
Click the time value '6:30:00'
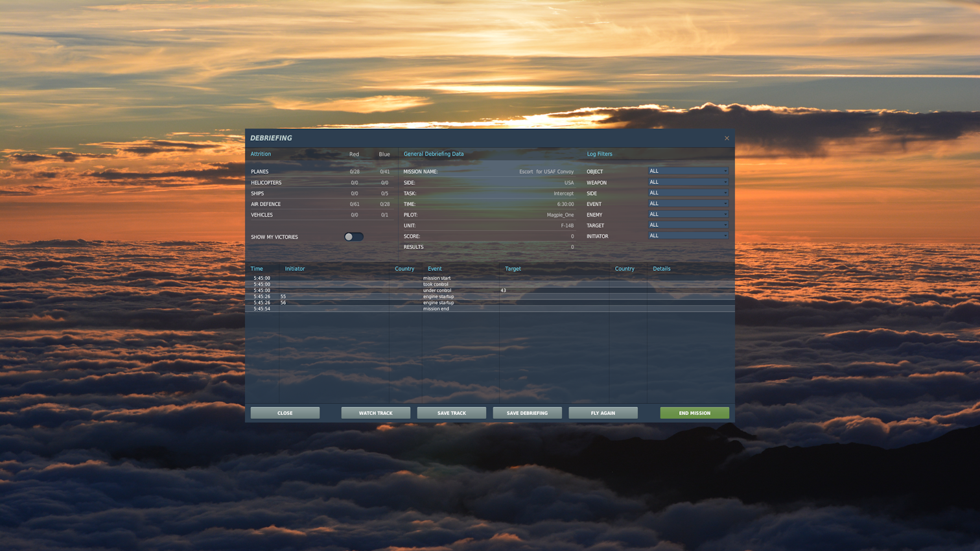pos(565,204)
